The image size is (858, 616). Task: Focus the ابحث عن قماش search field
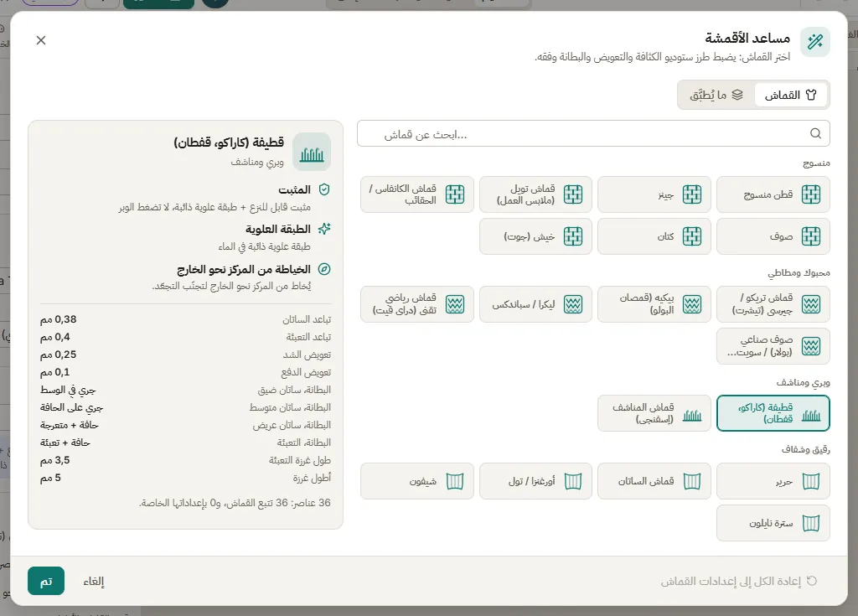point(593,133)
